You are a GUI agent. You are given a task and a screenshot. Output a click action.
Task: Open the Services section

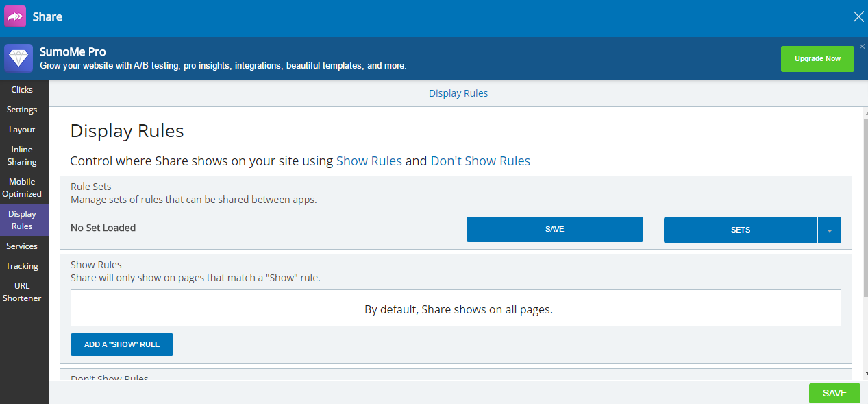[x=22, y=246]
